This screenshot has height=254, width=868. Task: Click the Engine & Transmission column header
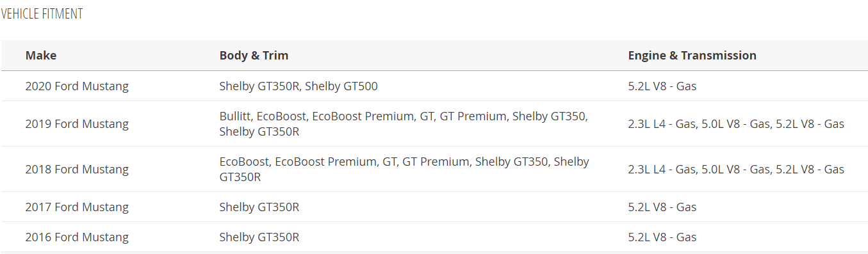point(692,56)
